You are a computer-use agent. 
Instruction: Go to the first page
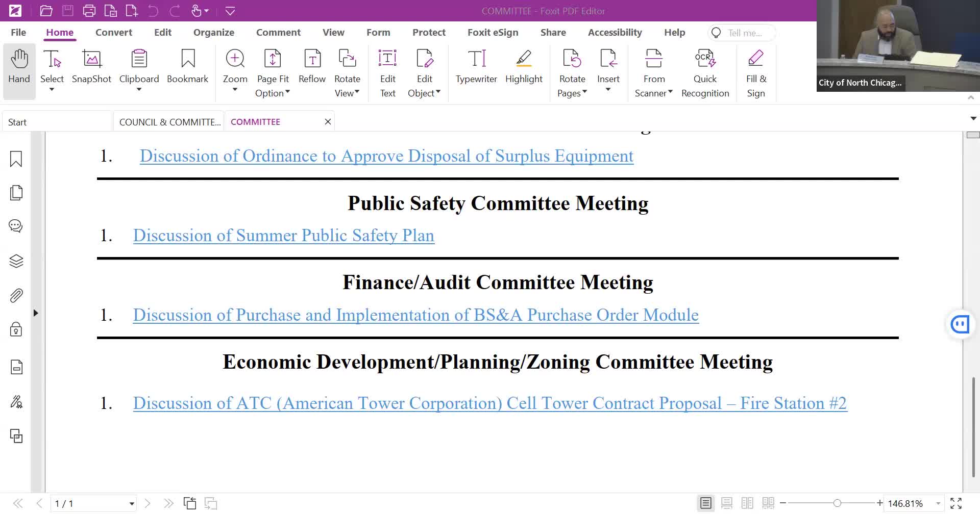click(x=18, y=503)
